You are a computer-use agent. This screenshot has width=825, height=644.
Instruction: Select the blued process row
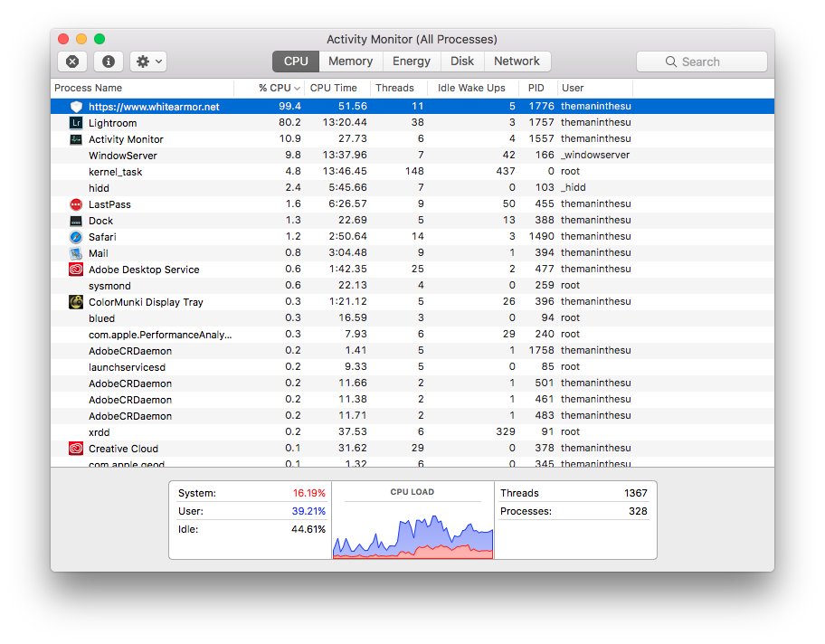click(x=412, y=317)
